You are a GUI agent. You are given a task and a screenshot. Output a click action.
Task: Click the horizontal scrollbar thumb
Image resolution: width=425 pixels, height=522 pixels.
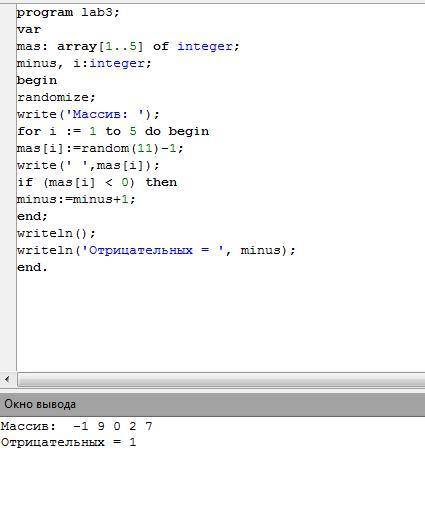[221, 380]
